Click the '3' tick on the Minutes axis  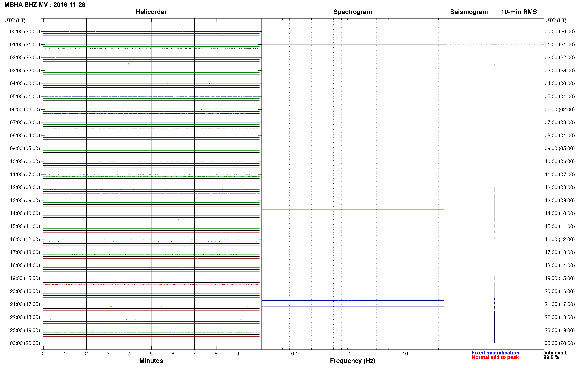tap(108, 354)
